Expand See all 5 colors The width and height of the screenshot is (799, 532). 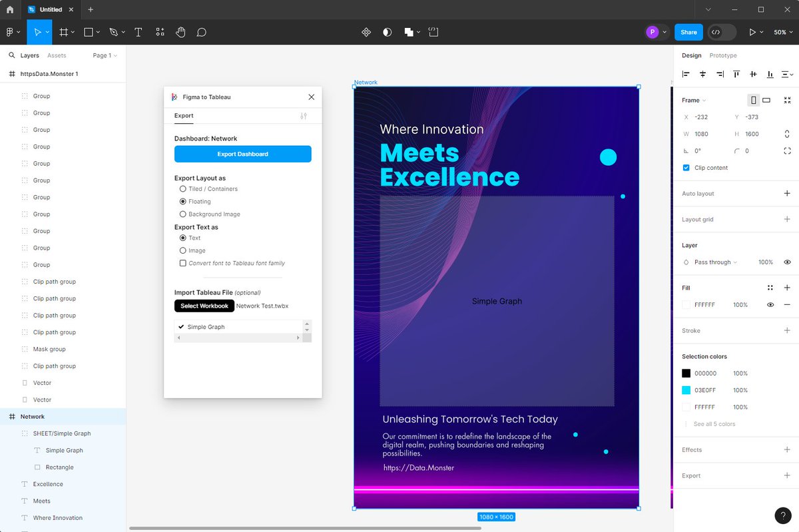pos(714,424)
